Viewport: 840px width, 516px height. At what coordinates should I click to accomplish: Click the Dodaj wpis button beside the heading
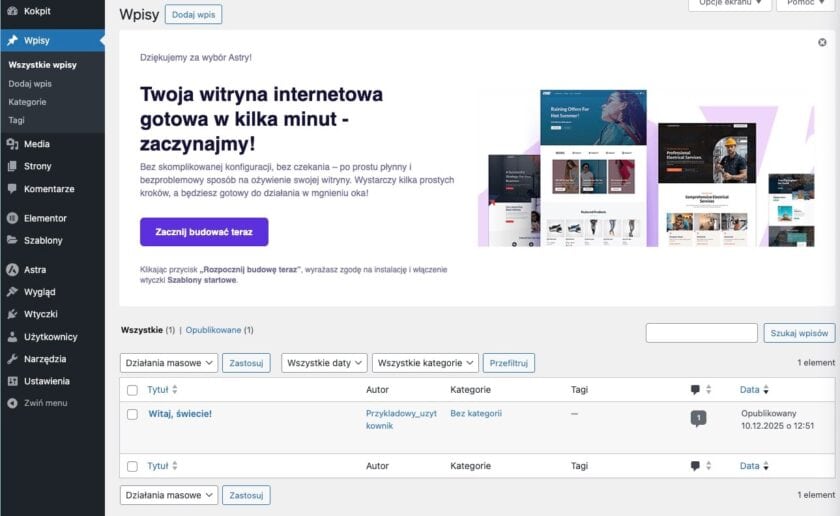193,14
